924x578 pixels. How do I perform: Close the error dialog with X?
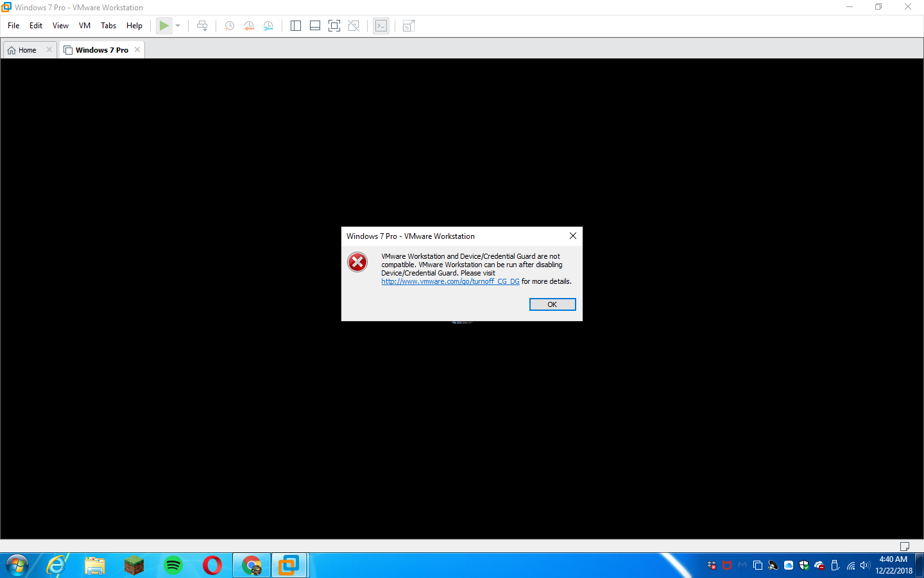pos(573,236)
